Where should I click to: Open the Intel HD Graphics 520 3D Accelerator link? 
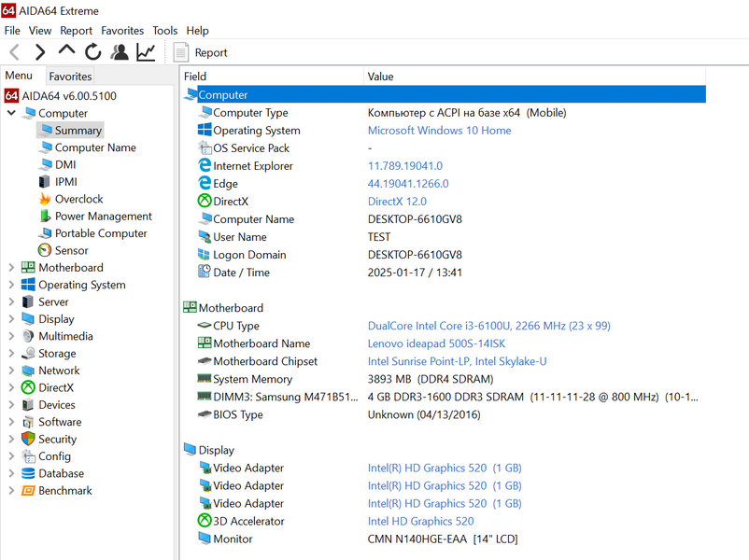click(420, 522)
